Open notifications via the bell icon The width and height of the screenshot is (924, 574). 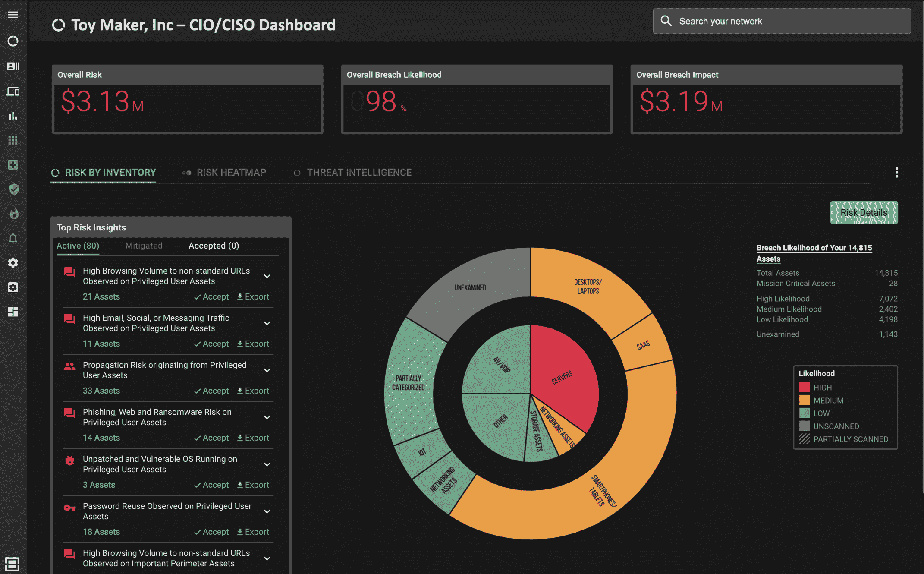click(13, 238)
